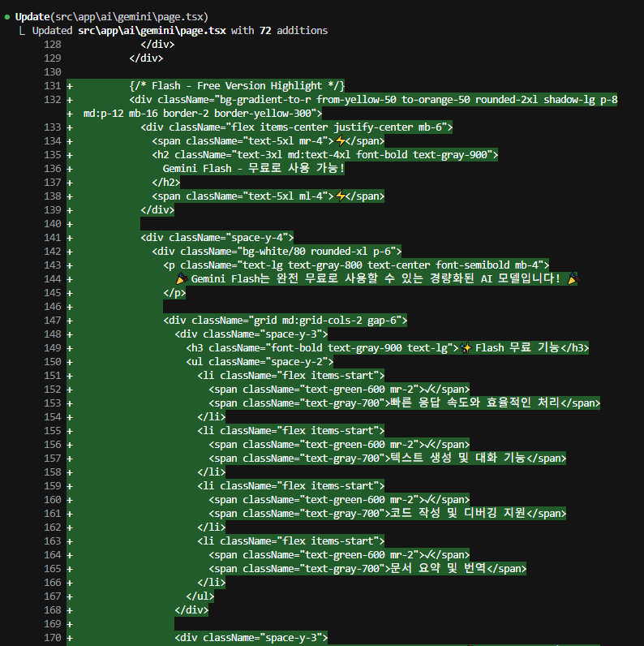Click the text Gemini Flash - 무료로 사용 가능!

tap(253, 168)
